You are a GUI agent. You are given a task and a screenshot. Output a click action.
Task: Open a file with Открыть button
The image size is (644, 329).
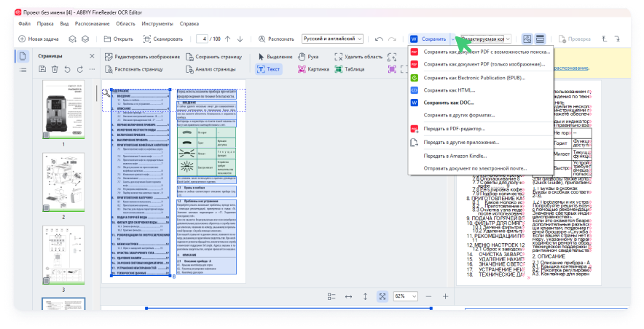click(x=118, y=39)
